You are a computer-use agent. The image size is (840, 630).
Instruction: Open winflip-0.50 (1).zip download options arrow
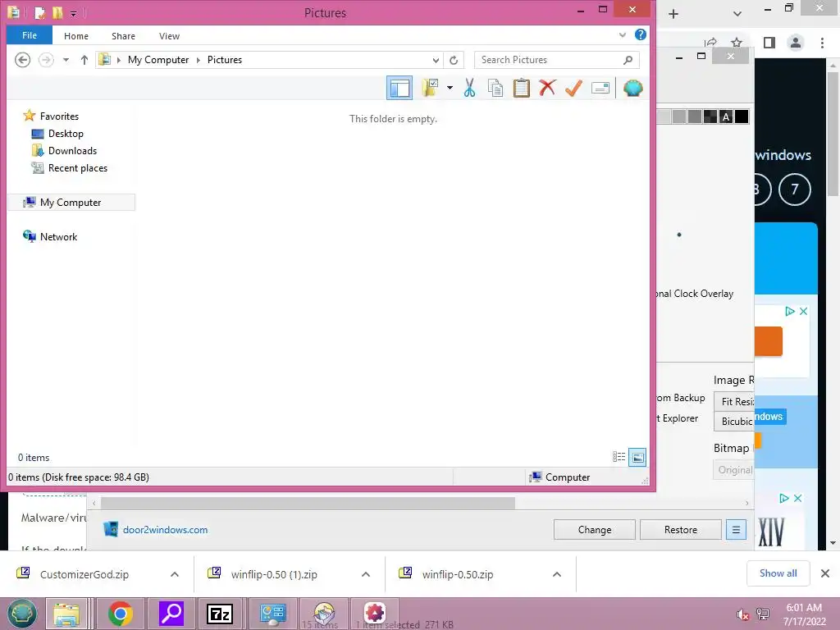[366, 574]
